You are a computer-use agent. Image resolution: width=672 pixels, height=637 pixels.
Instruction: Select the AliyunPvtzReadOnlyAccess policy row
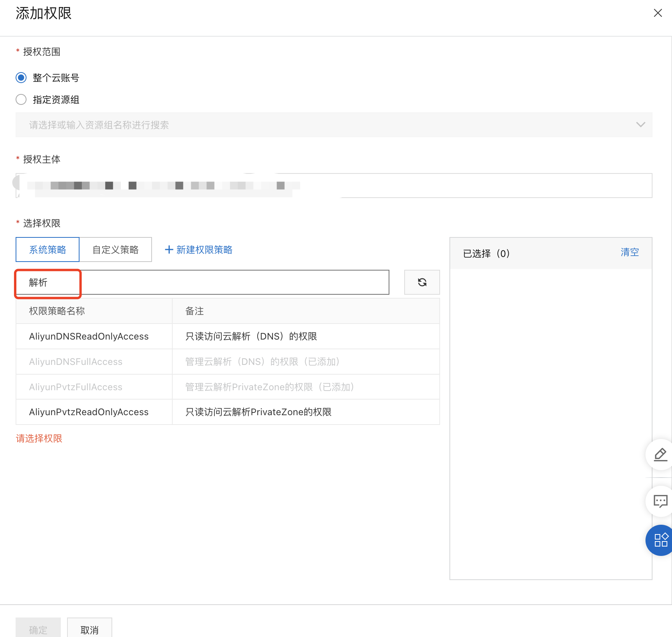tap(88, 412)
